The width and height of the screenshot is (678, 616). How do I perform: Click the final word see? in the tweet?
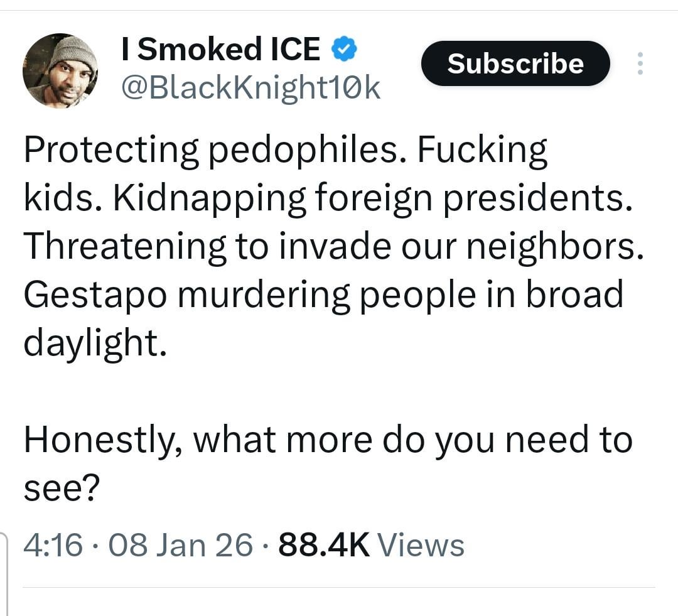(x=62, y=488)
